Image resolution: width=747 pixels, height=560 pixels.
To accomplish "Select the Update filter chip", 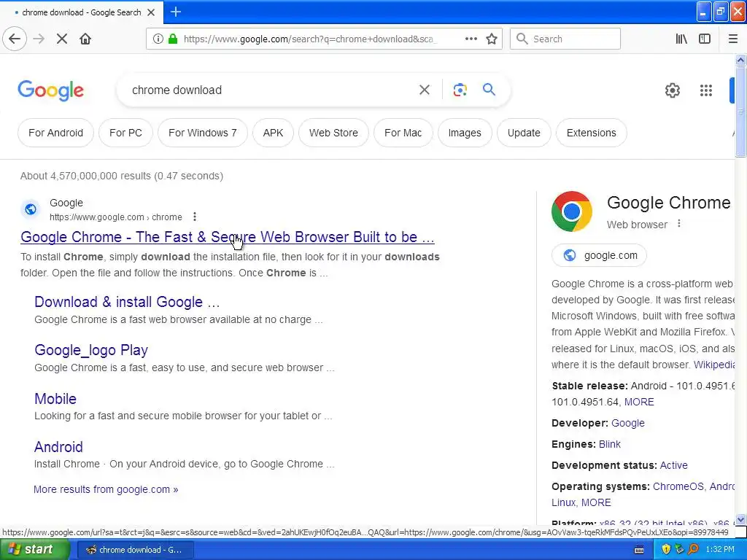I will pos(524,133).
